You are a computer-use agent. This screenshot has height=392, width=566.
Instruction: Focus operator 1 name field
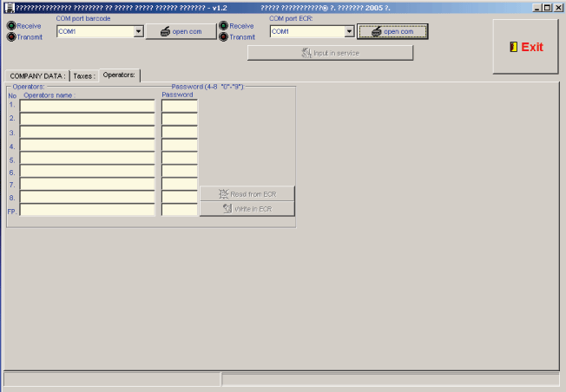click(x=88, y=106)
